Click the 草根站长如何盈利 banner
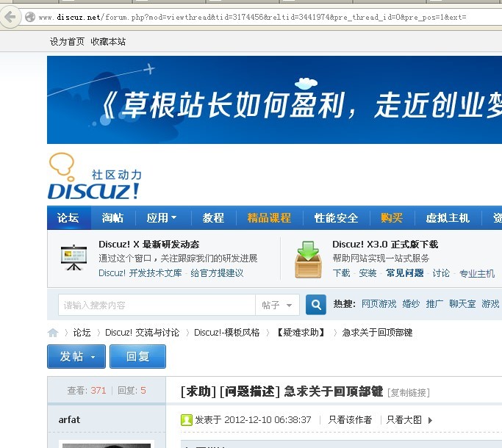 (275, 100)
